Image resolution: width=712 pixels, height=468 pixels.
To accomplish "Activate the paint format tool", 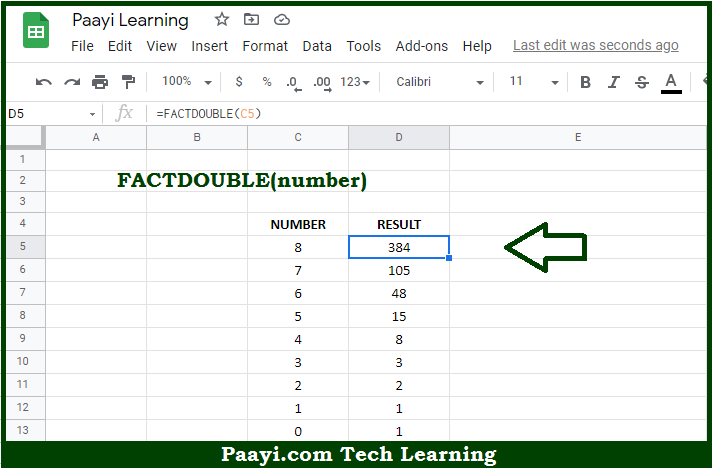I will [129, 82].
